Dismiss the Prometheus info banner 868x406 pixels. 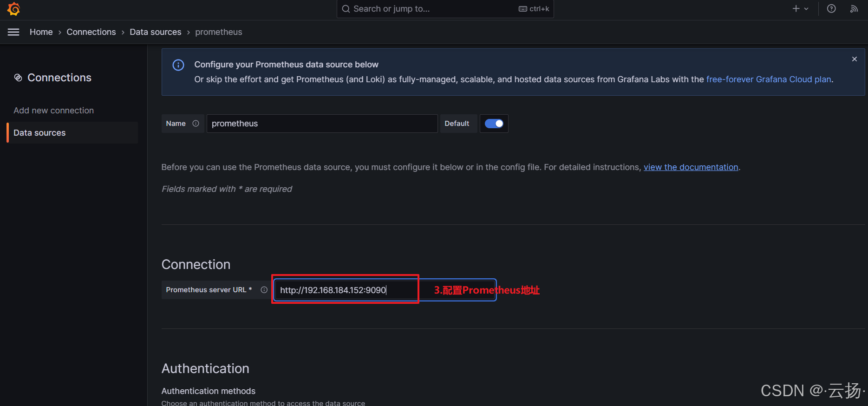[855, 59]
